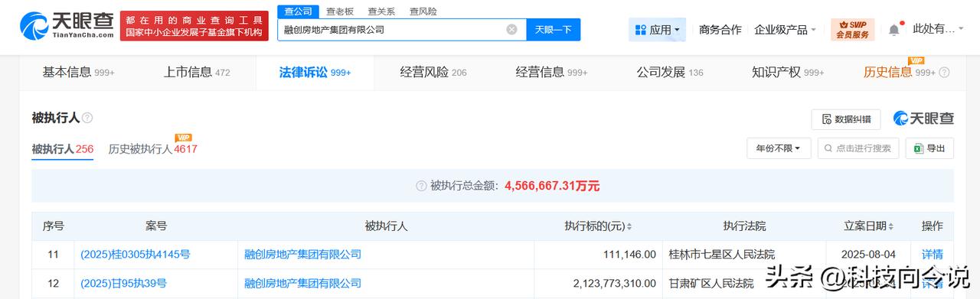Open the 年份不限 year filter

779,148
